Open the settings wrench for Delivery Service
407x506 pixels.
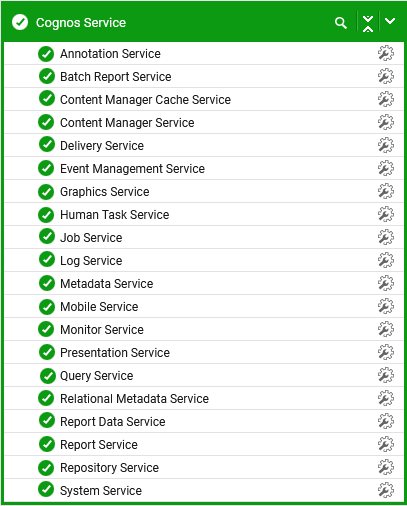[x=386, y=145]
